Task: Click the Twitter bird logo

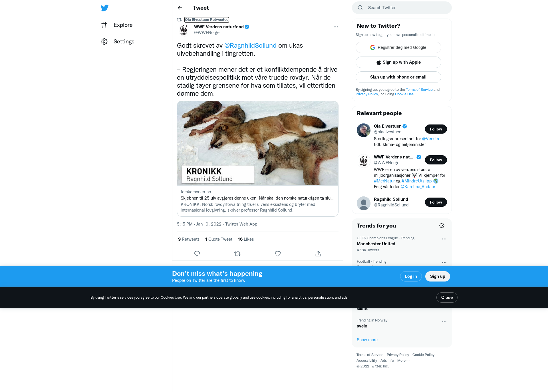Action: click(104, 8)
